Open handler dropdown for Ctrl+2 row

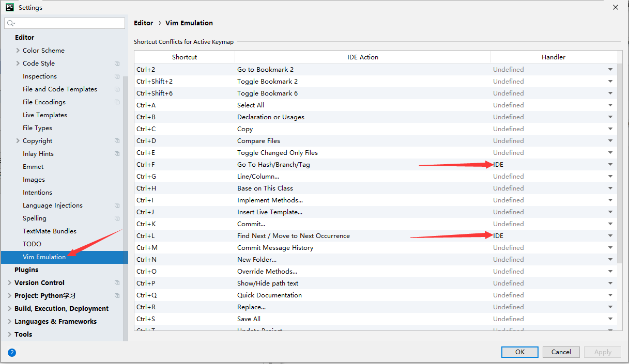[x=610, y=70]
